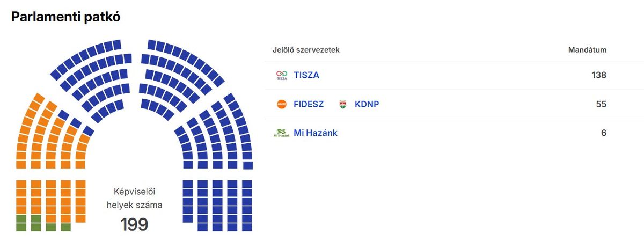
Task: Click the green Mi Hazánk logo icon
Action: click(x=282, y=133)
